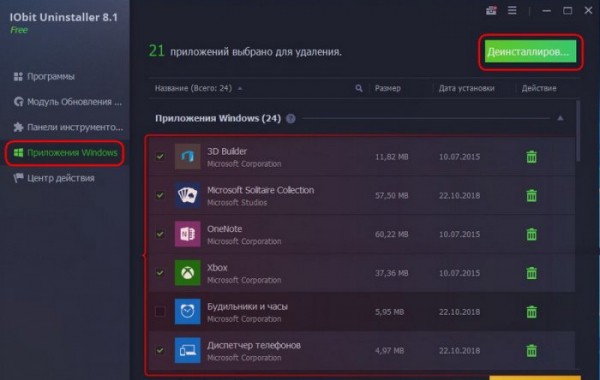The width and height of the screenshot is (600, 380).
Task: Click the Действие column header
Action: pyautogui.click(x=539, y=88)
